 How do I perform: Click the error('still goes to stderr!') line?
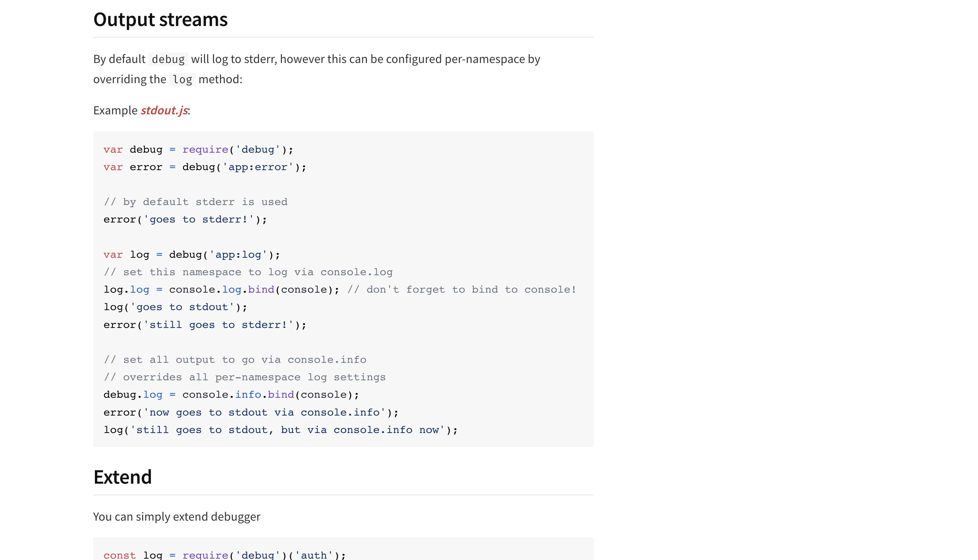[x=205, y=325]
